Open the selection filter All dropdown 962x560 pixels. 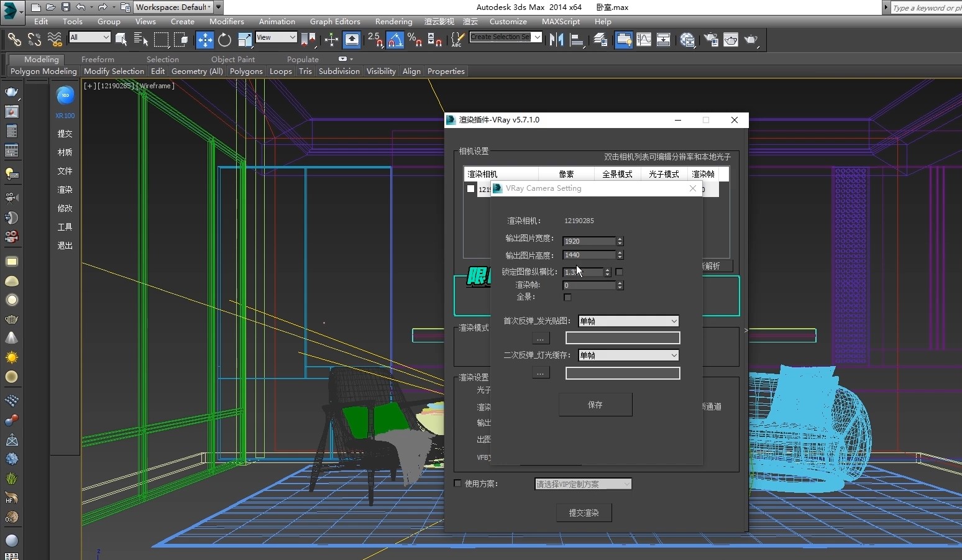point(89,37)
